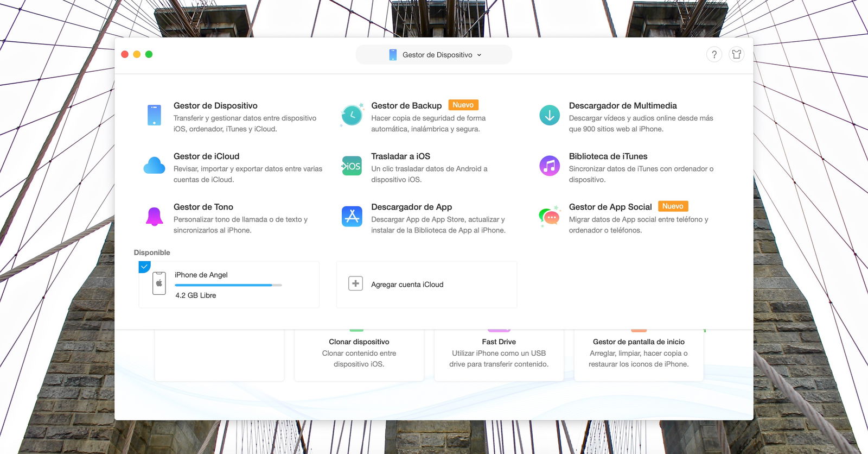Select the Gestor de Backup menu title

pyautogui.click(x=406, y=105)
